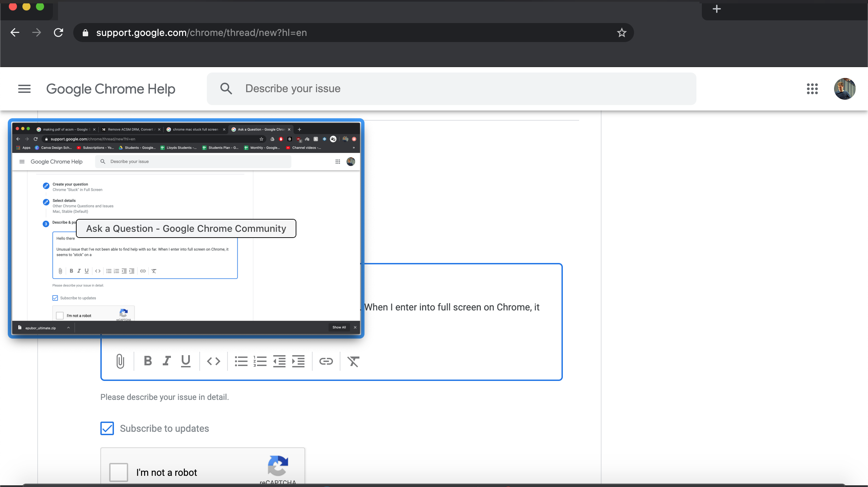Uncheck Subscribe to updates checkbox
Viewport: 868px width, 487px height.
[107, 428]
